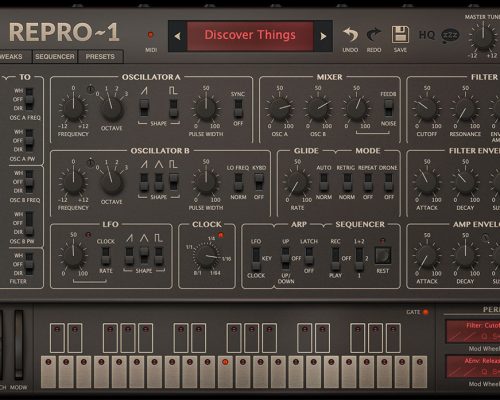Screen dimensions: 500x400
Task: Click the GATE indicator light
Action: pyautogui.click(x=425, y=312)
